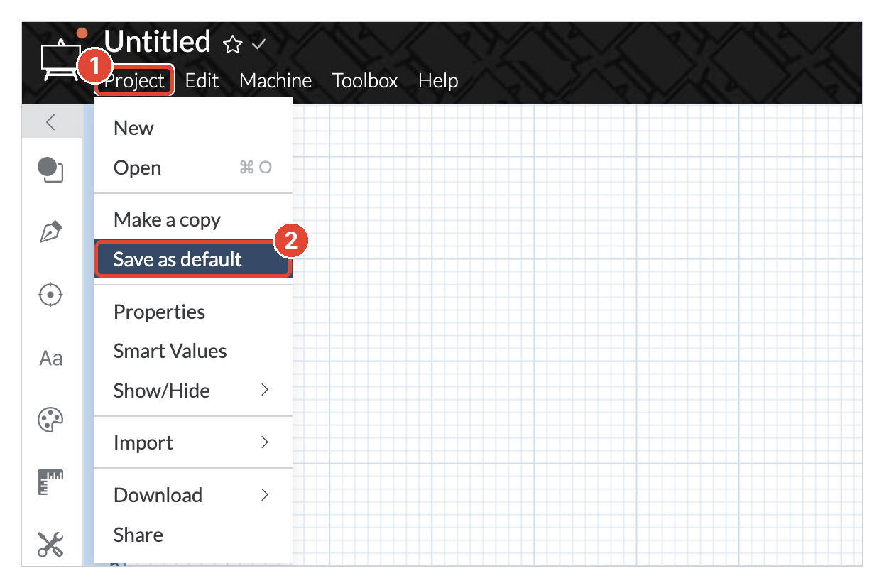Expand the Show/Hide submenu

[193, 391]
